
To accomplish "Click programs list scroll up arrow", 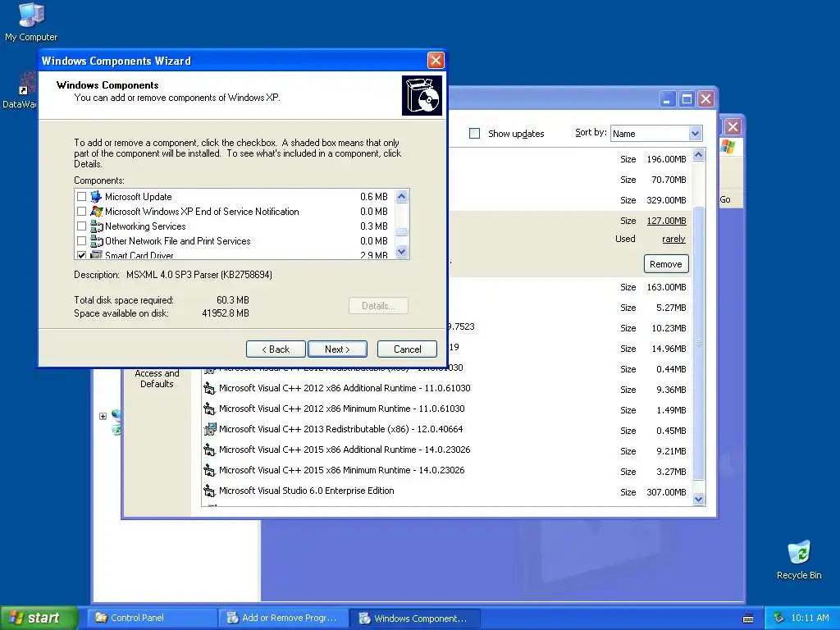I will click(698, 155).
